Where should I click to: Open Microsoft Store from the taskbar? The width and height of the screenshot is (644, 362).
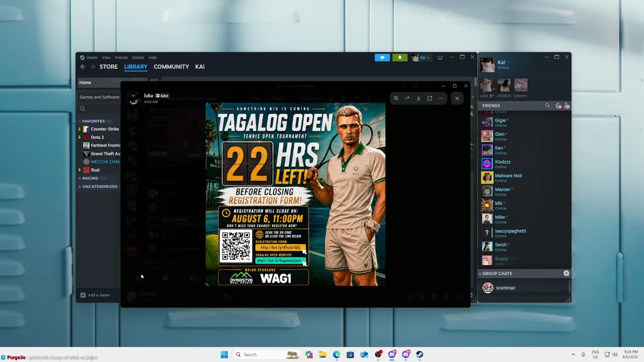tap(350, 354)
